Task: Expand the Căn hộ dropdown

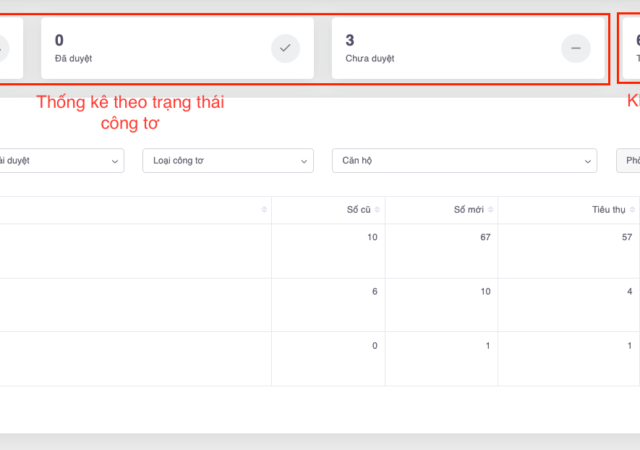Action: click(x=465, y=160)
